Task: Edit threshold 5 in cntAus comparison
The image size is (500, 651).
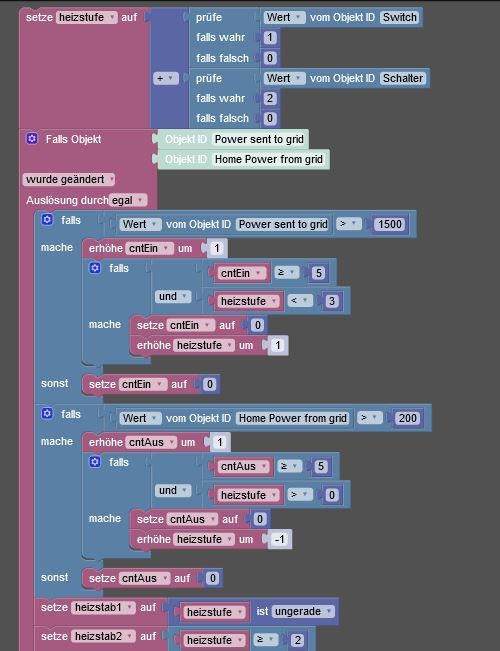Action: [x=321, y=466]
